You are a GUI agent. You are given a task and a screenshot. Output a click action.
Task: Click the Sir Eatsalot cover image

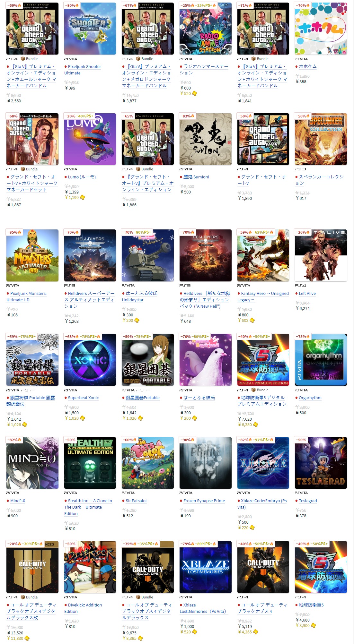[x=148, y=463]
